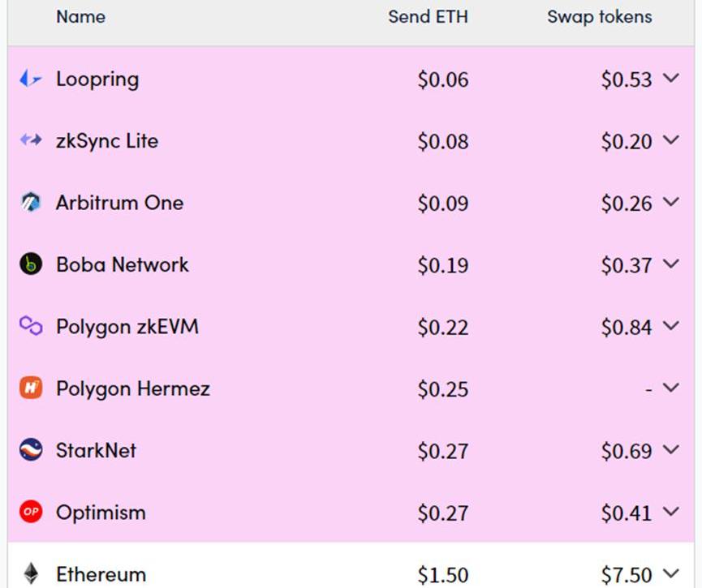Viewport: 702px width, 588px height.
Task: Click the Loopring logo icon
Action: pyautogui.click(x=30, y=79)
